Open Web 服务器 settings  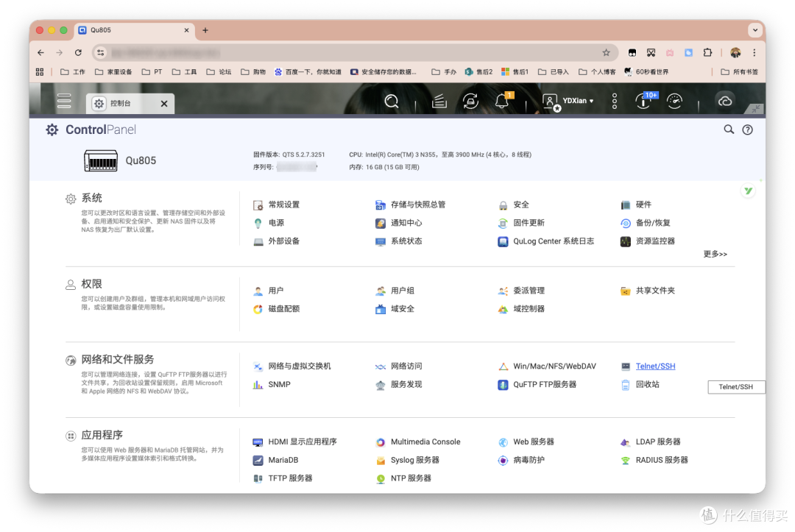(x=526, y=441)
